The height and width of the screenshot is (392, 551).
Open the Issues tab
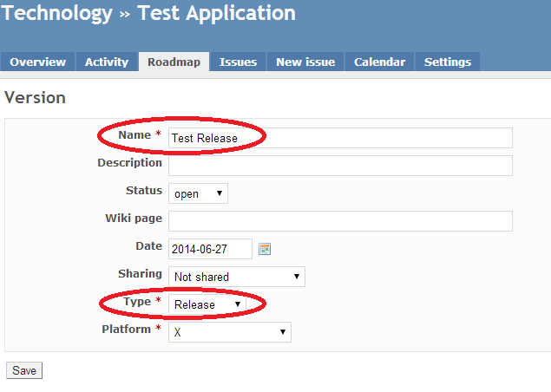239,62
